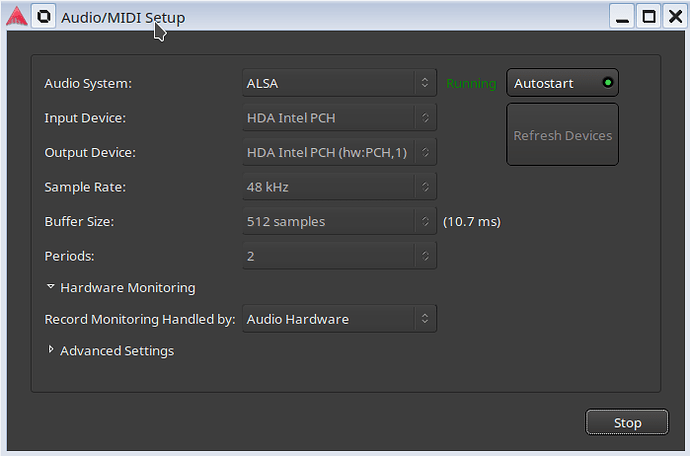Viewport: 690px width, 456px height.
Task: Open the Audio System dropdown showing ALSA
Action: point(339,83)
